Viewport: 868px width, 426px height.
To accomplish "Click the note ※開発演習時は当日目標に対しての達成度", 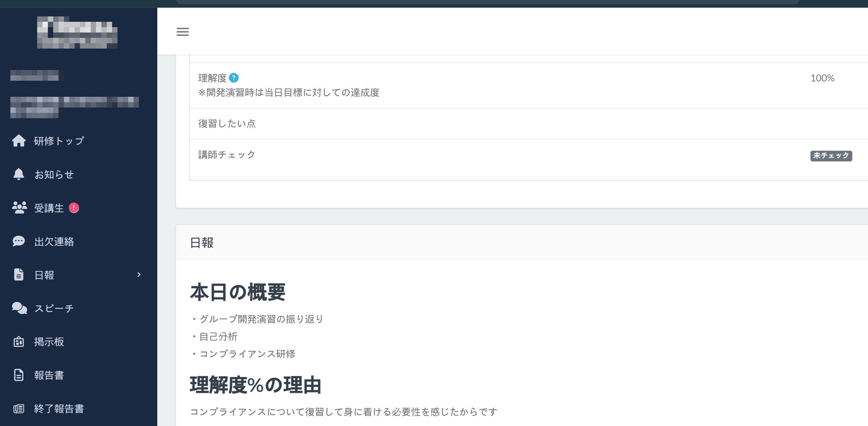I will pos(289,93).
